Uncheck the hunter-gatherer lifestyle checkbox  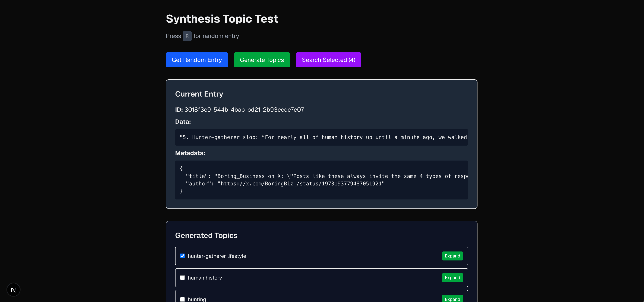click(182, 256)
